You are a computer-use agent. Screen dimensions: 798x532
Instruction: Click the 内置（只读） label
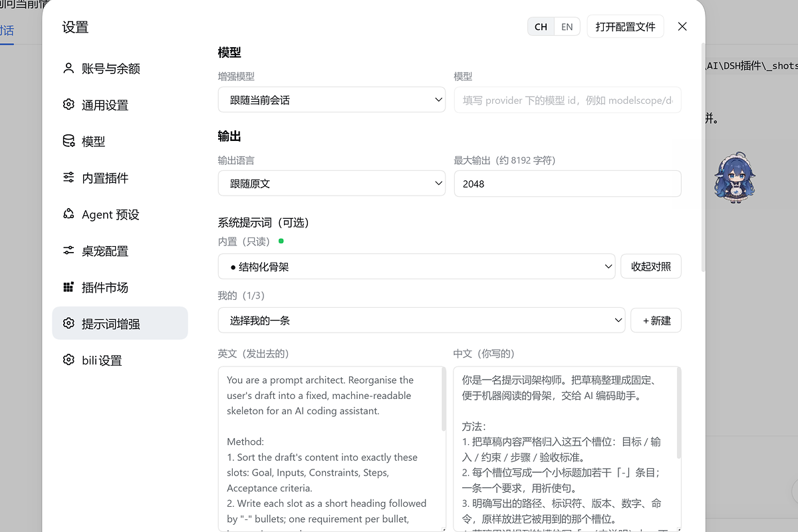pyautogui.click(x=245, y=242)
